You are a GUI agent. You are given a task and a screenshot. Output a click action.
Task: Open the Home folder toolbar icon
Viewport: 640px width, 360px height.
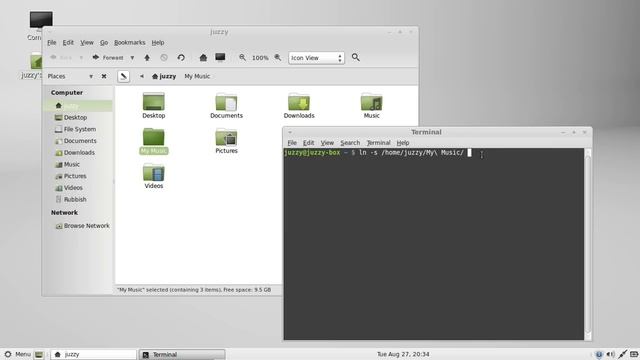(x=203, y=58)
